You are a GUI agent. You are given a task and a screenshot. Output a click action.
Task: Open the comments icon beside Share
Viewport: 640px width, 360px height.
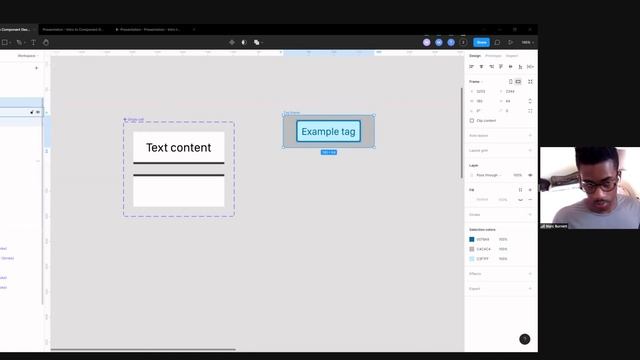497,42
